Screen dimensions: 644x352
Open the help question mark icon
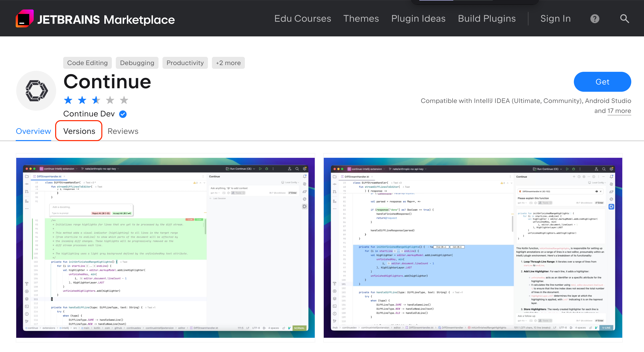[595, 19]
